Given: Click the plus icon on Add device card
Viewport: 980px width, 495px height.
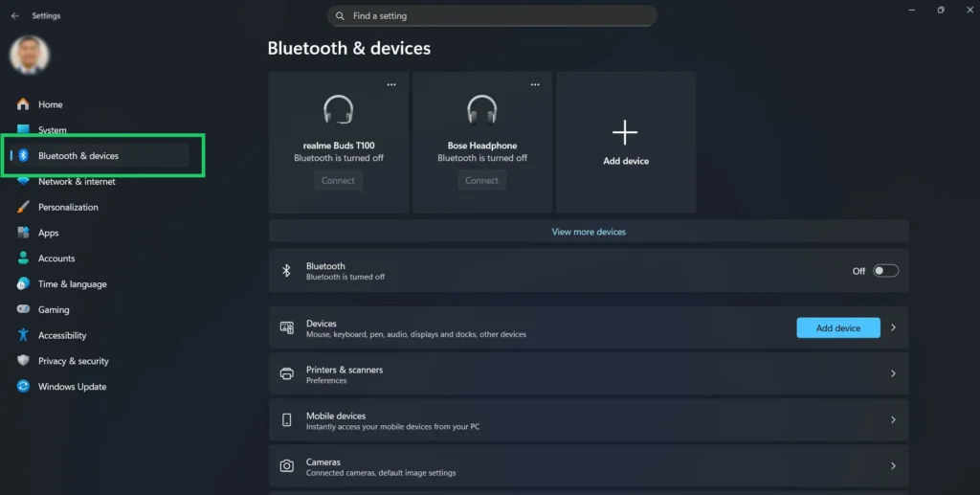Looking at the screenshot, I should click(x=625, y=132).
